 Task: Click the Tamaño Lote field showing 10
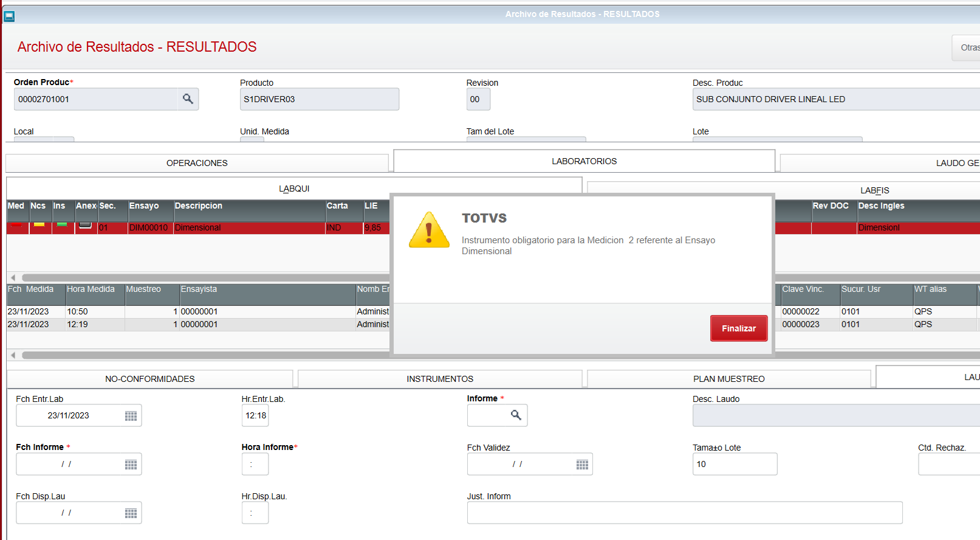point(735,464)
